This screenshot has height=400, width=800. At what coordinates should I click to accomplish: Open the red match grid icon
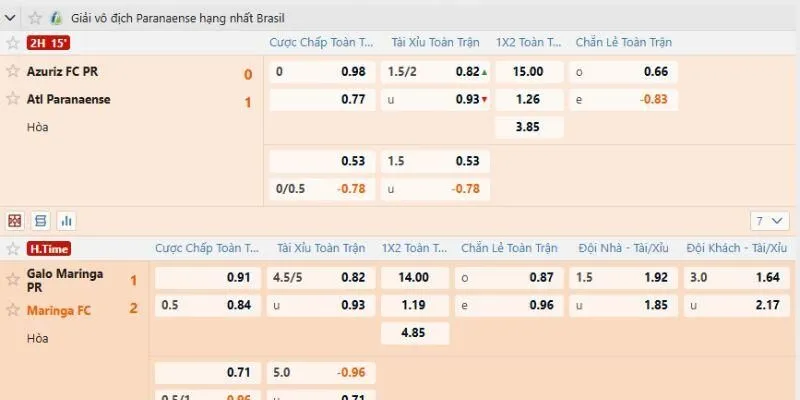15,220
